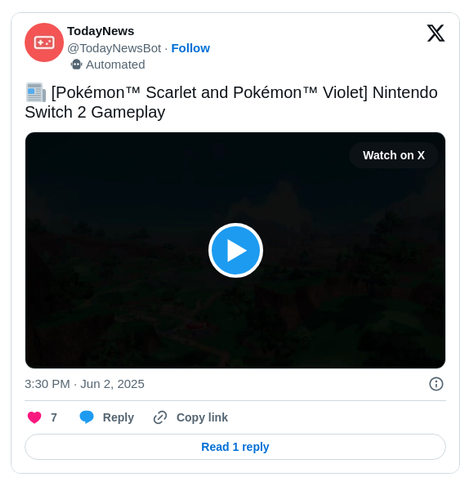Open Read 1 reply
Screen dimensions: 474x486
pos(235,447)
